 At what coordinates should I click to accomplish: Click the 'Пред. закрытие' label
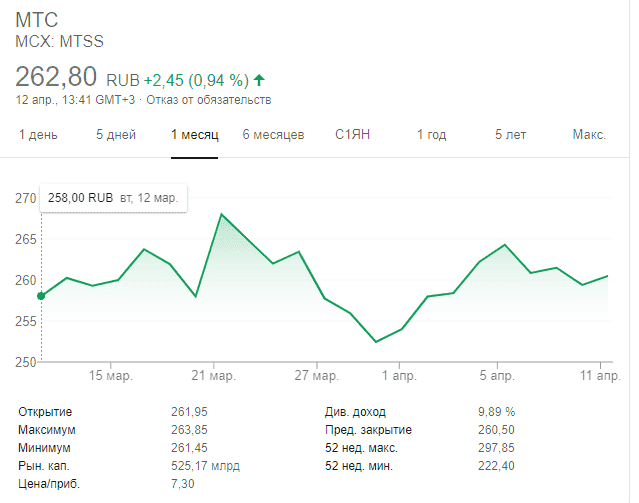368,430
